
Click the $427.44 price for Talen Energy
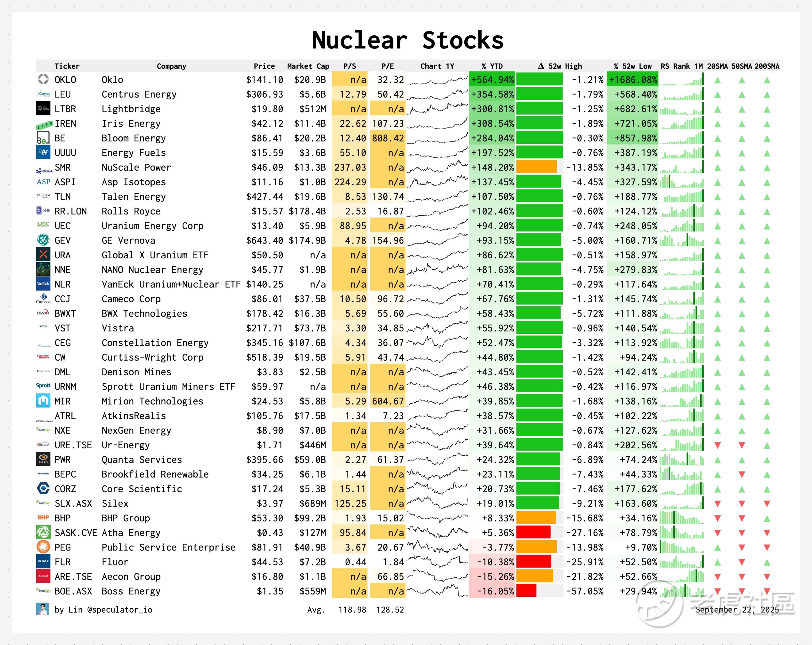(264, 197)
